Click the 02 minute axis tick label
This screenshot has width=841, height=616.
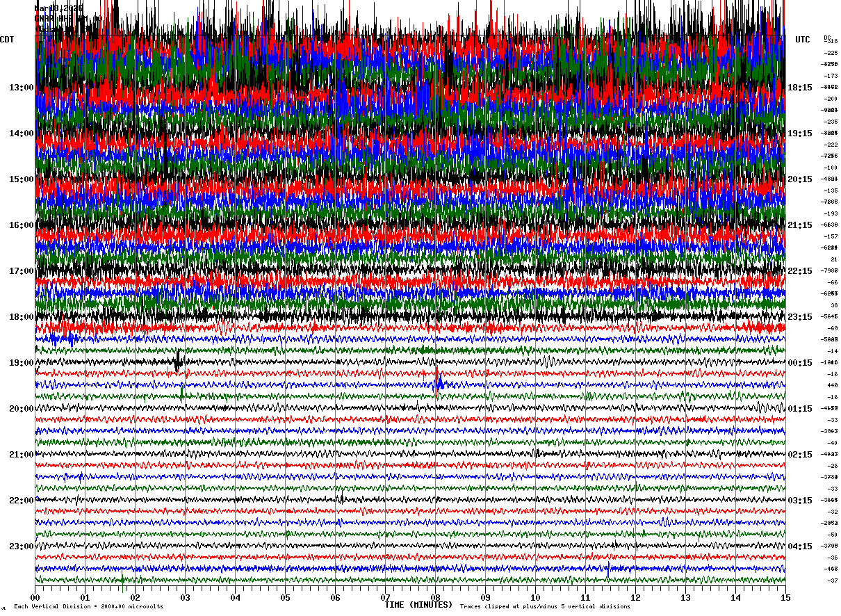(135, 598)
